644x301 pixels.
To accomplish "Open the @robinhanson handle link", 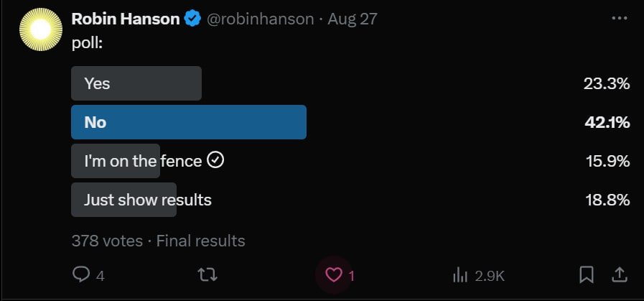I will (260, 19).
